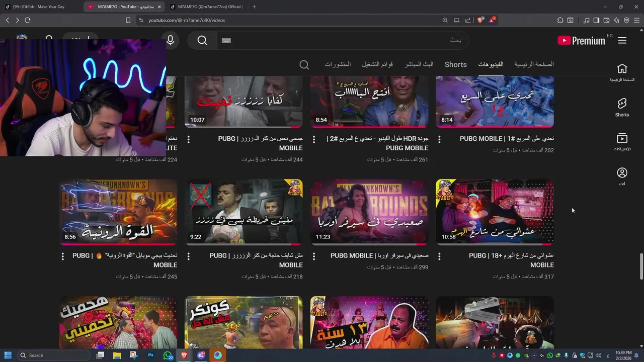Image resolution: width=644 pixels, height=362 pixels.
Task: Open video thumbnail القوة الرونية 8:56
Action: [118, 212]
